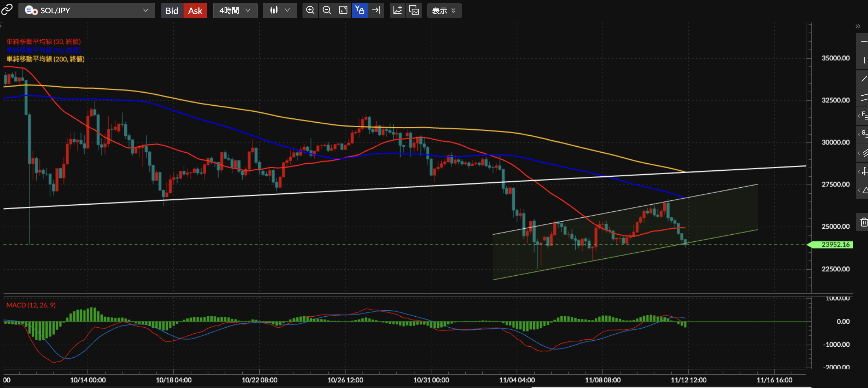Open the candlestick chart type dropdown

click(280, 10)
